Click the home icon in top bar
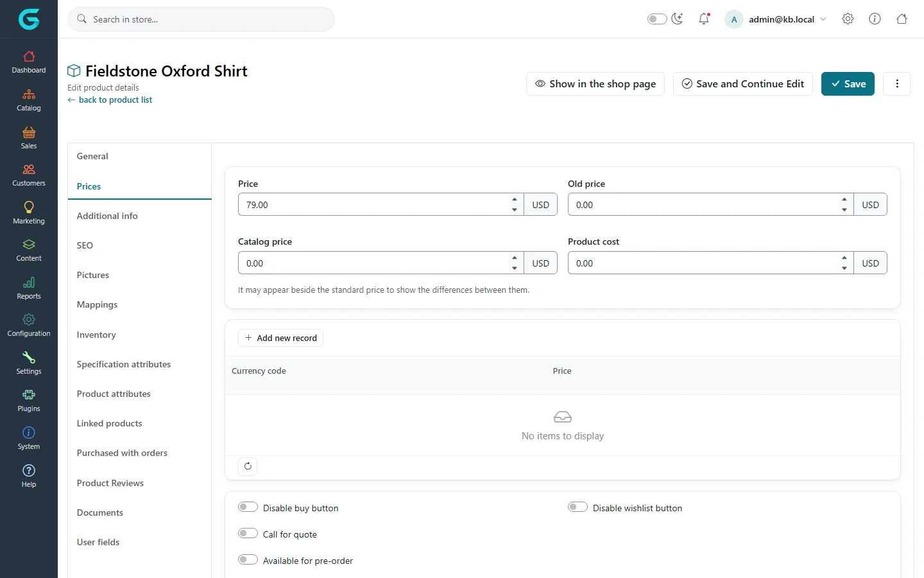The width and height of the screenshot is (924, 578). coord(902,19)
